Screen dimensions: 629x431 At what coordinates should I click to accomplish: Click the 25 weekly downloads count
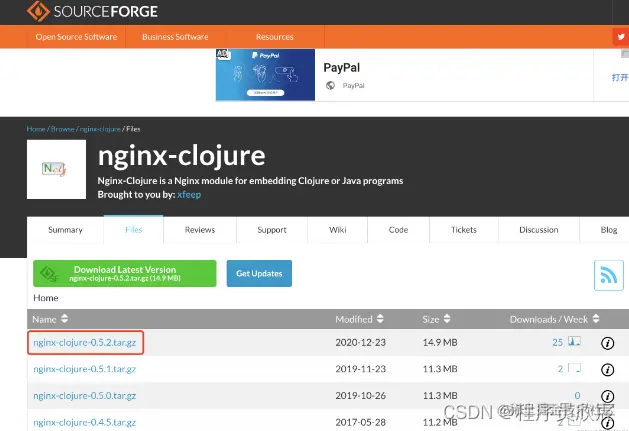(x=558, y=342)
